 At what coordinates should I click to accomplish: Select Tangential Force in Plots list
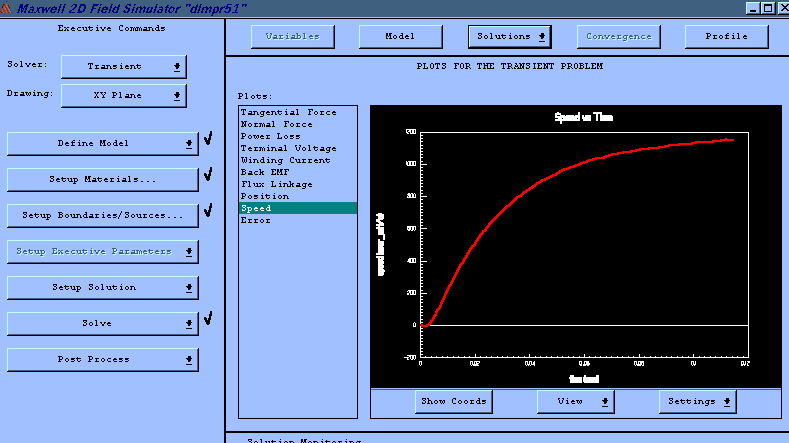[x=298, y=112]
